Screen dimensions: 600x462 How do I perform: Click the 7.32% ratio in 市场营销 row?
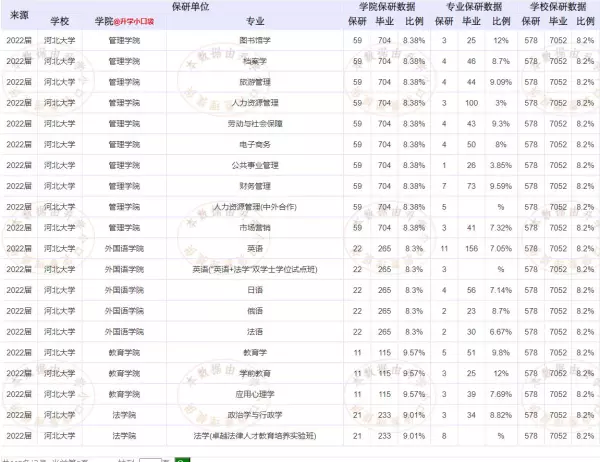click(501, 228)
